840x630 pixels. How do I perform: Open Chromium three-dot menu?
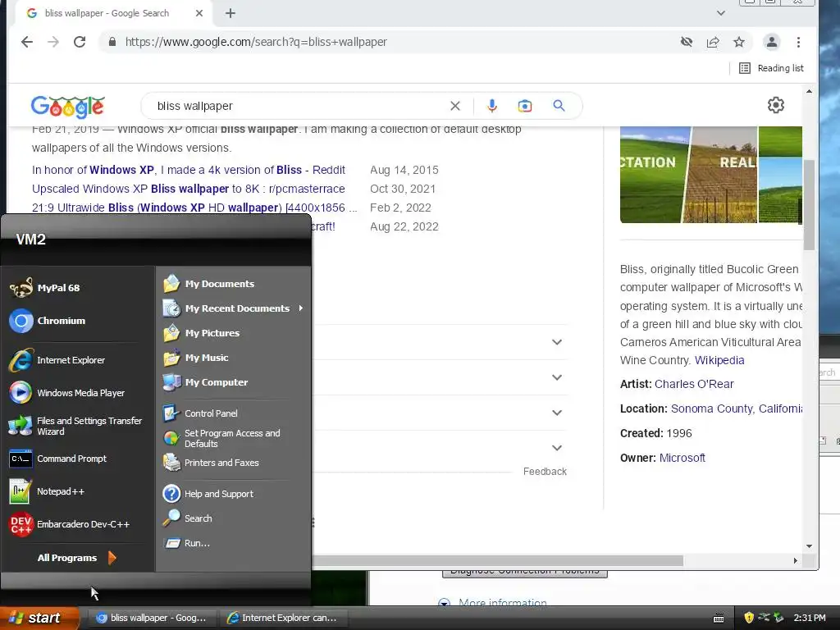coord(798,42)
